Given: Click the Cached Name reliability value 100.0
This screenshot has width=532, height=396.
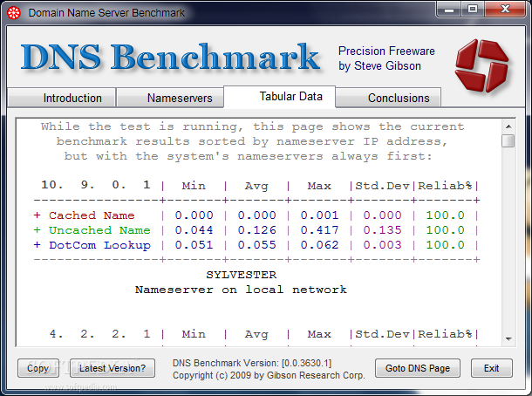Looking at the screenshot, I should click(x=445, y=215).
